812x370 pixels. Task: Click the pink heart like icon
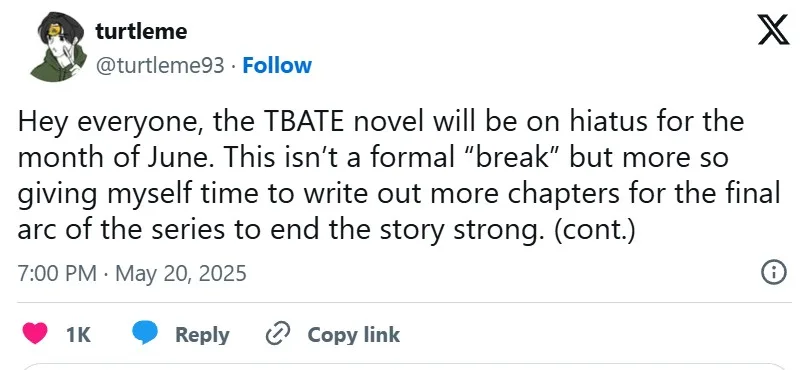(35, 334)
